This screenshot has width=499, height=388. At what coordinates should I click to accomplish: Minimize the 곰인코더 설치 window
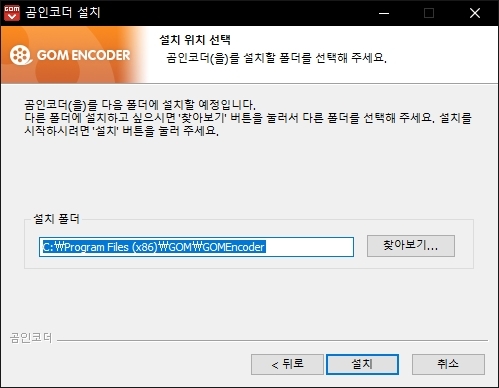coord(384,13)
